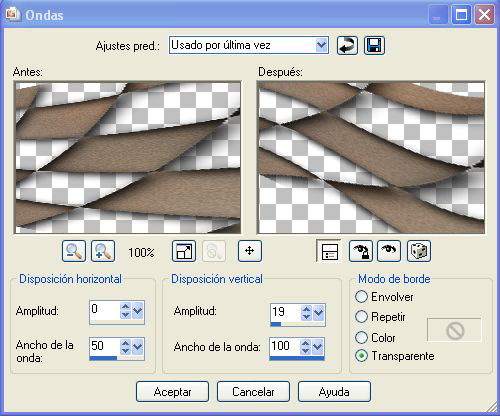Toggle the show/hide previews panel icon
This screenshot has width=500, height=416.
[329, 251]
